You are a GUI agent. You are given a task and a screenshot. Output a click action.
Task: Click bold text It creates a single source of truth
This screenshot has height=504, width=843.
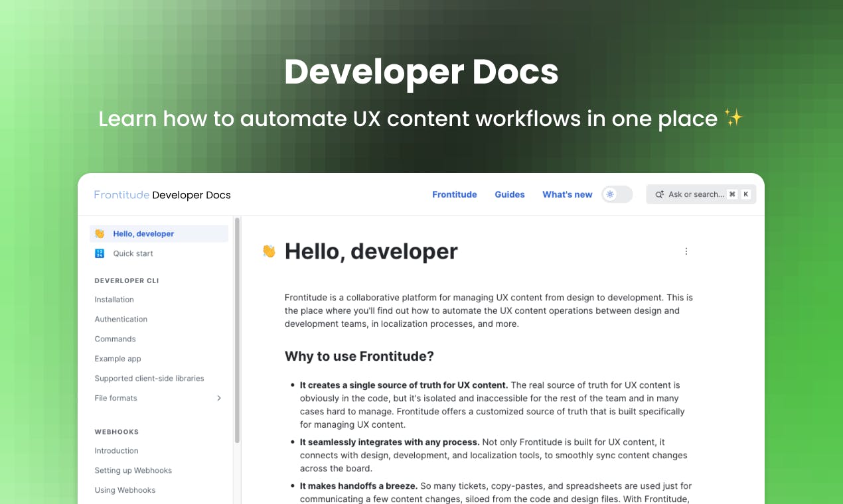click(404, 385)
